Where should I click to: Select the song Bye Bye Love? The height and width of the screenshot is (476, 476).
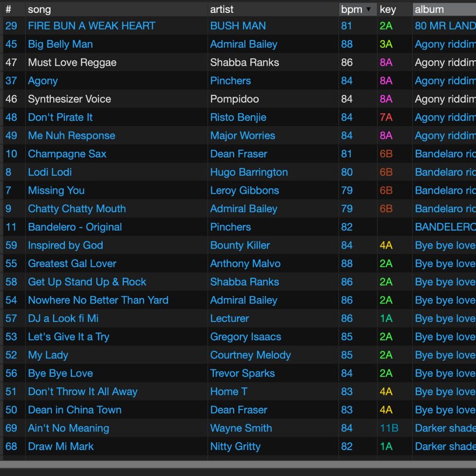tap(61, 373)
